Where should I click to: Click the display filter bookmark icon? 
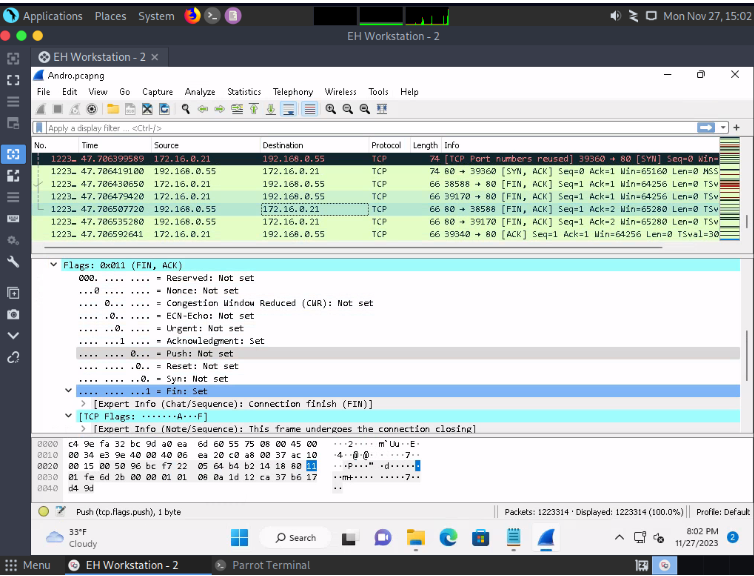pyautogui.click(x=39, y=128)
